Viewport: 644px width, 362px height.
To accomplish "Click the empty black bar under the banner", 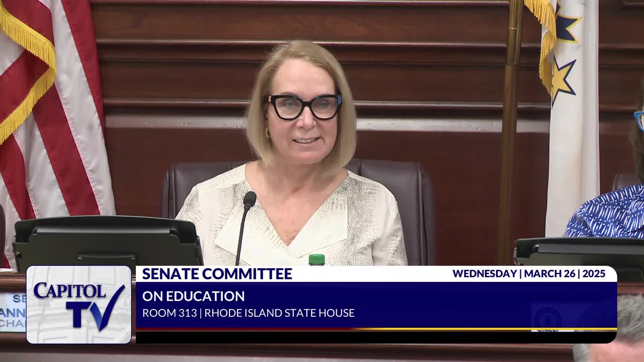I will (376, 337).
